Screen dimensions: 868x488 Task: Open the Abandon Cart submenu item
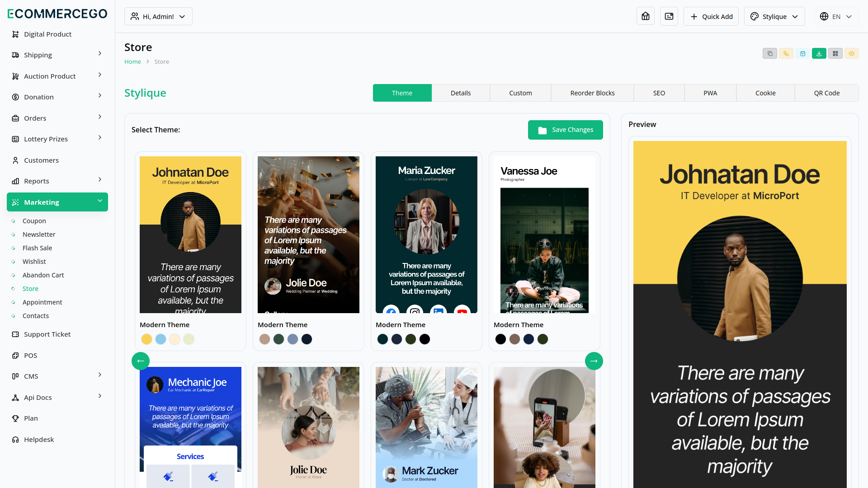[43, 275]
